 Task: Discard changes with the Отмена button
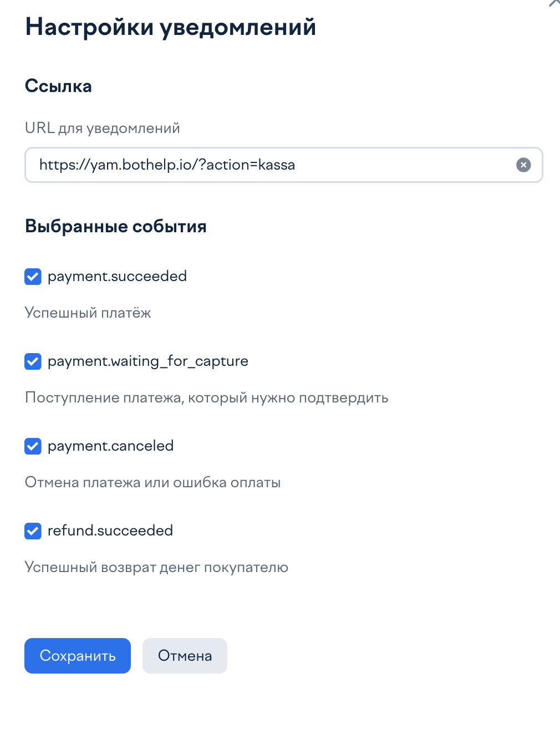(185, 656)
